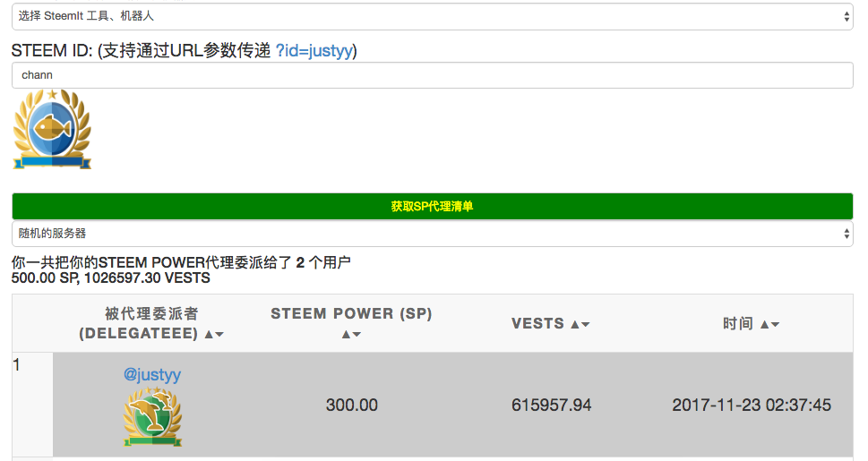Image resolution: width=868 pixels, height=461 pixels.
Task: Sort table by 时间 column header
Action: point(752,324)
